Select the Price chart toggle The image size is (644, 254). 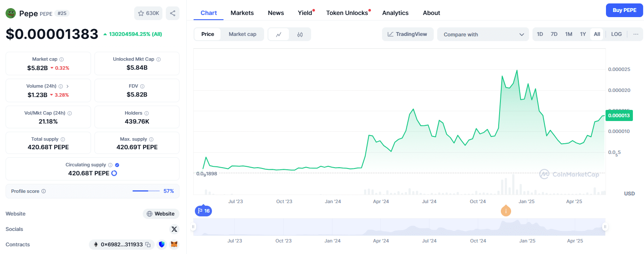coord(208,34)
